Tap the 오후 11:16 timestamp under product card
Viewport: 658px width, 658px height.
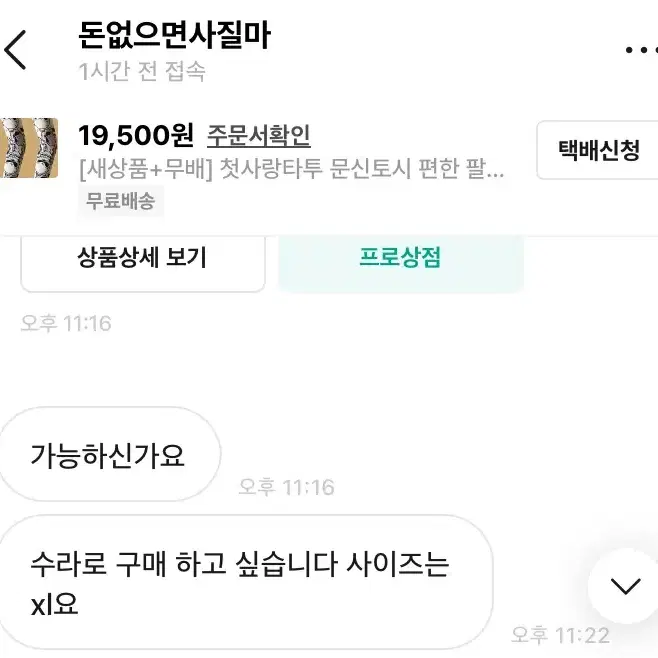point(66,324)
